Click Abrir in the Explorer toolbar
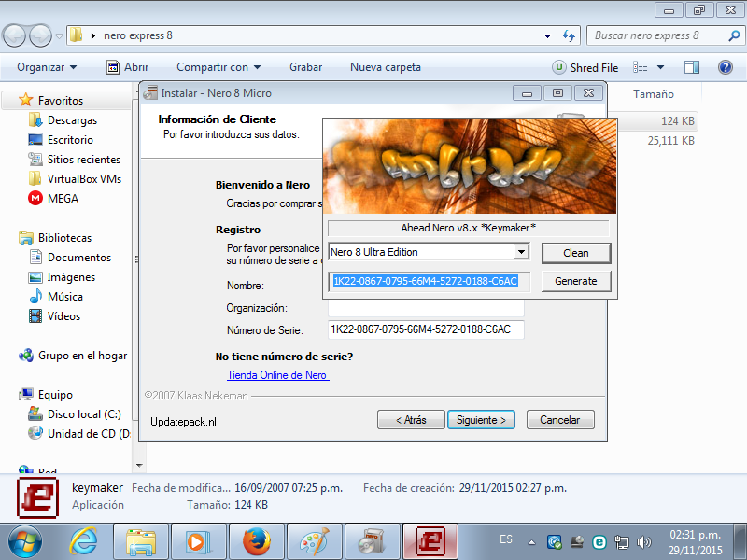The image size is (747, 560). (x=127, y=67)
